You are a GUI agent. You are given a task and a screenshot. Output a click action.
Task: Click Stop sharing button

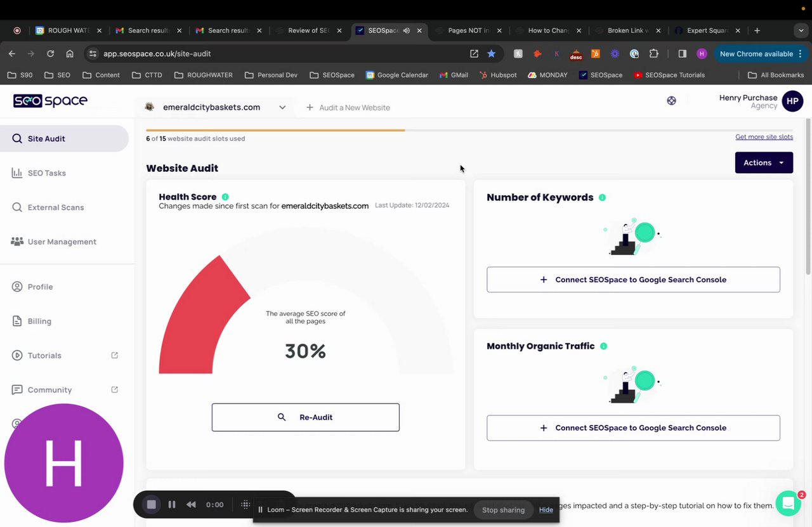point(503,510)
